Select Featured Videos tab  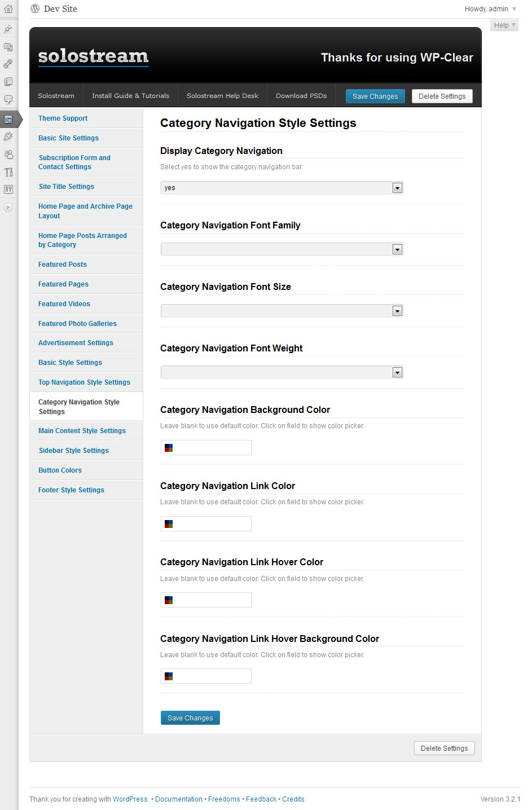(x=86, y=304)
